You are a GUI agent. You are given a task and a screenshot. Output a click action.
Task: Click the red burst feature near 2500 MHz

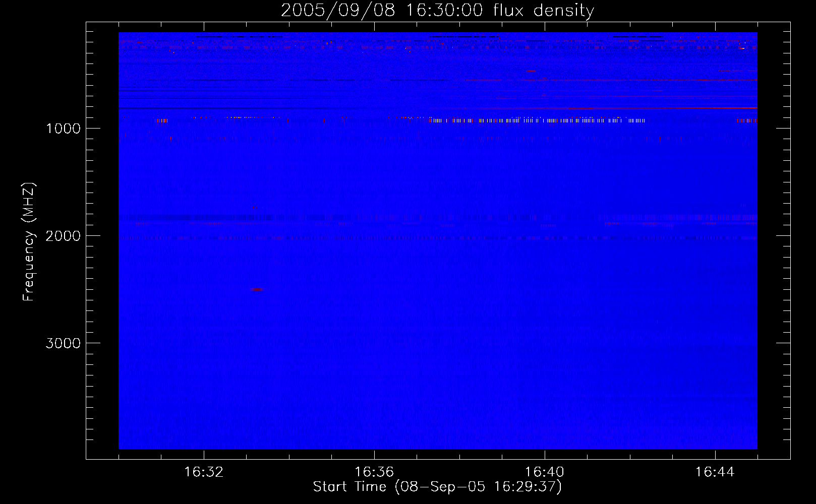[257, 289]
